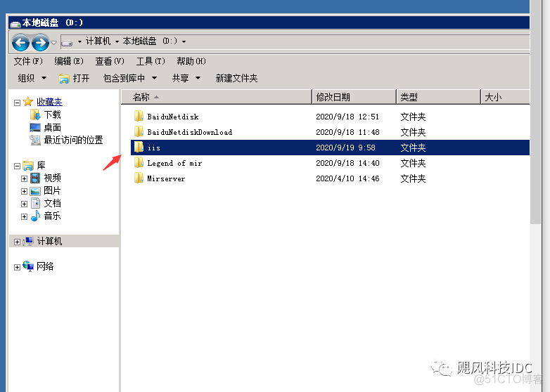Click 新建文件夹 to create a folder
This screenshot has height=392, width=550.
(x=236, y=78)
